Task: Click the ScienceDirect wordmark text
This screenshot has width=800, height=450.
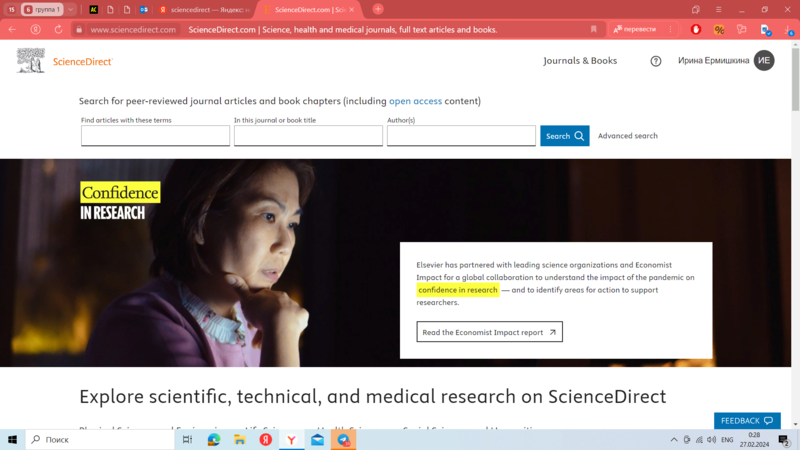Action: click(x=82, y=62)
